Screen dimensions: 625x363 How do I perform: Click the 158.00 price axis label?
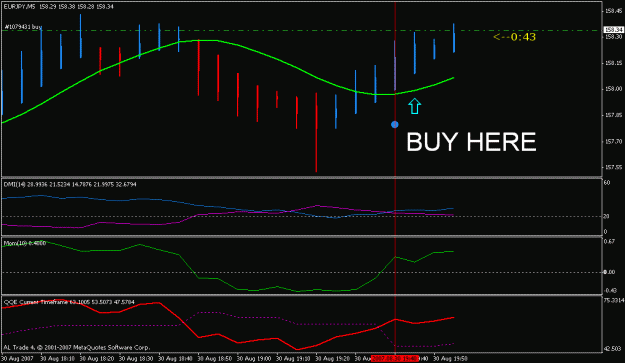(613, 89)
